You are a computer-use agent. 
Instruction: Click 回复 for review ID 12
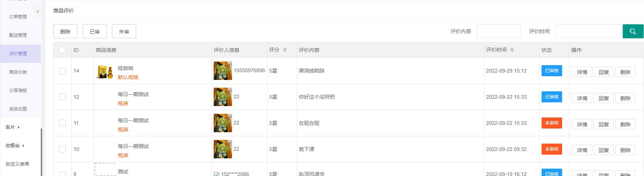click(x=604, y=98)
